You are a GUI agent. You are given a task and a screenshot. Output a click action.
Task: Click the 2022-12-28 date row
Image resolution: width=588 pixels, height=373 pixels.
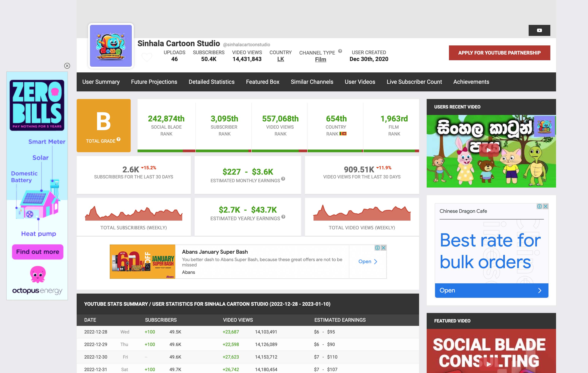pos(248,332)
